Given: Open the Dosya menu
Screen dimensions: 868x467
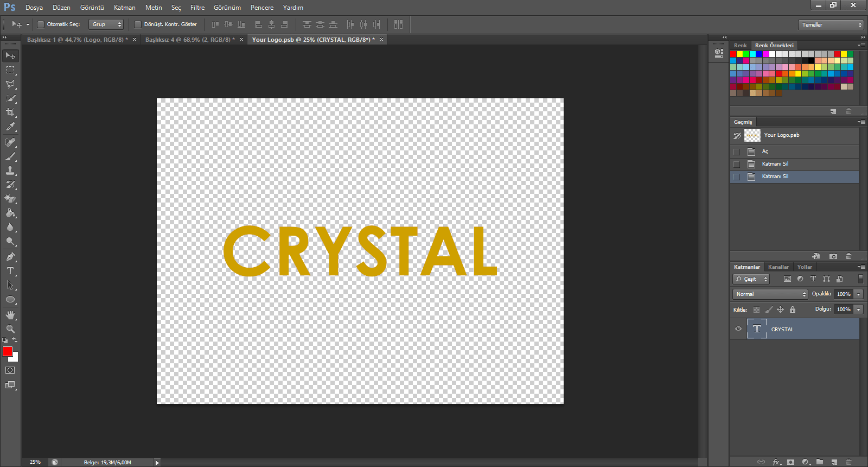Looking at the screenshot, I should click(34, 8).
